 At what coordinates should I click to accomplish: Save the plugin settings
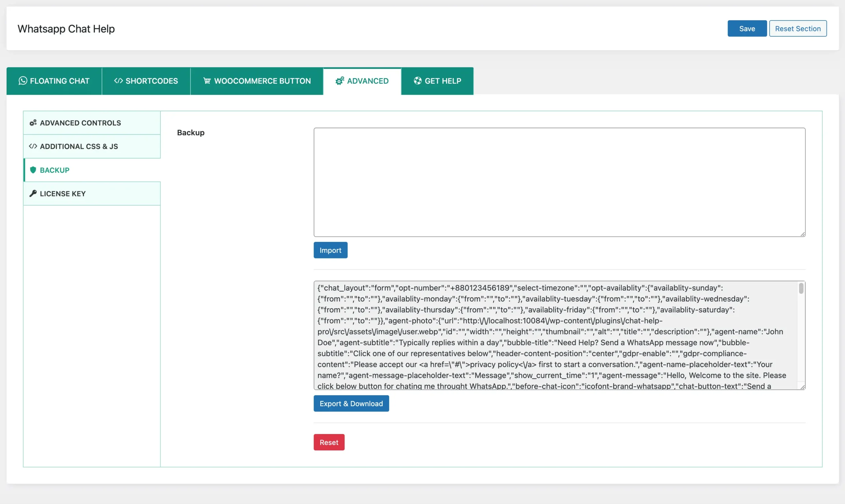click(x=747, y=28)
